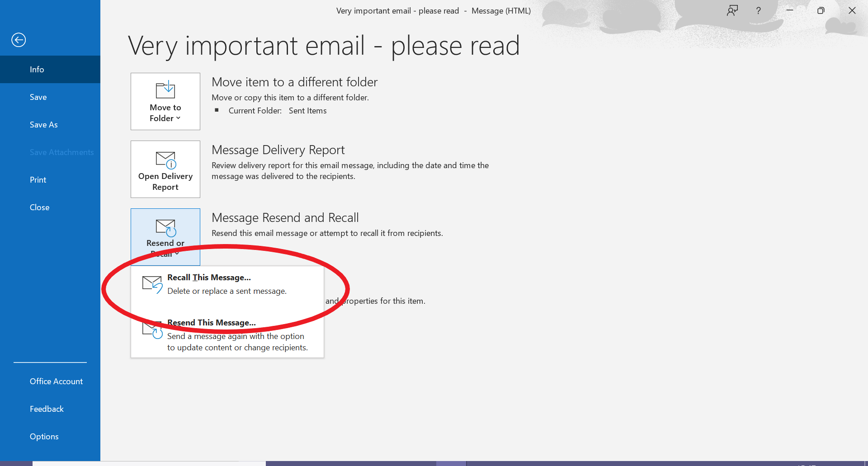Open Help via the question mark icon
The height and width of the screenshot is (466, 868).
[758, 10]
